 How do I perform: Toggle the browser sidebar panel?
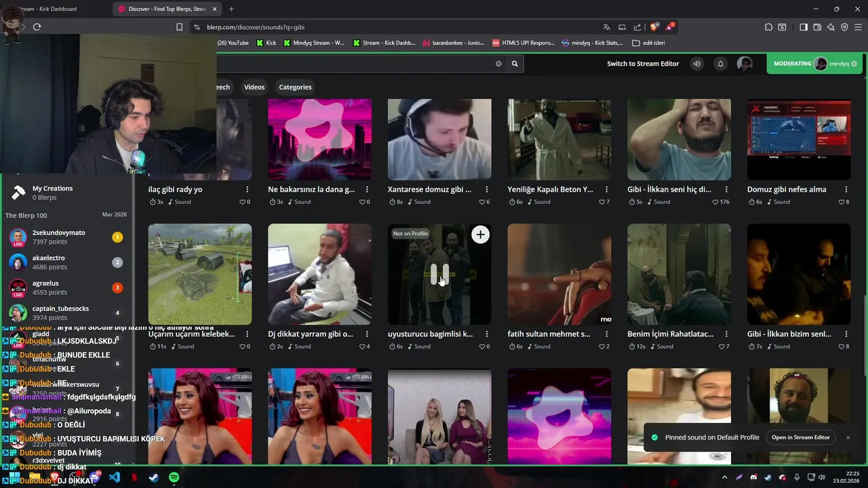point(804,27)
